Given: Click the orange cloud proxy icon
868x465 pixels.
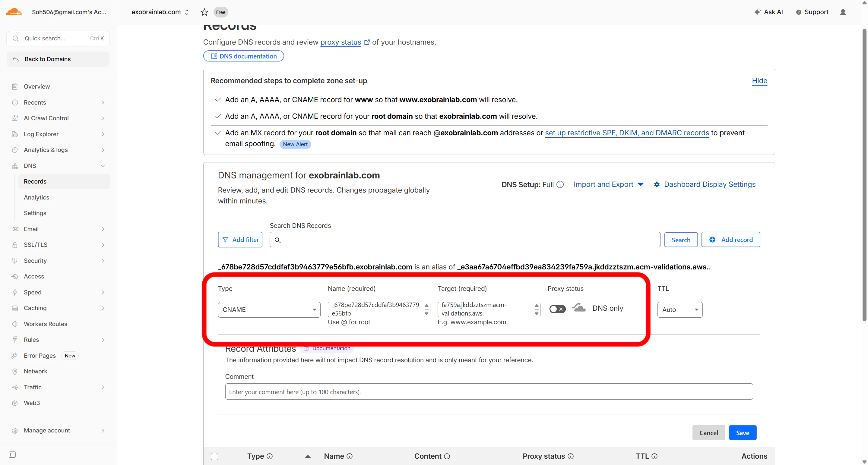Looking at the screenshot, I should pos(578,308).
